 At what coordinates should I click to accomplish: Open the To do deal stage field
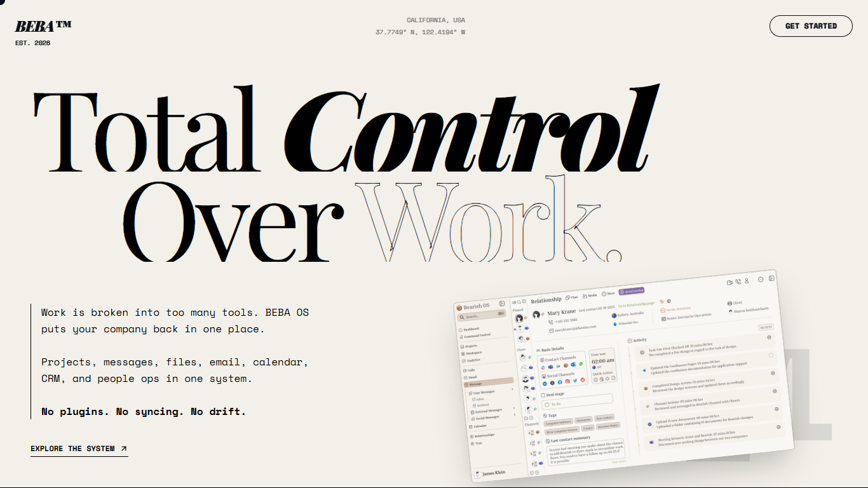pos(577,401)
